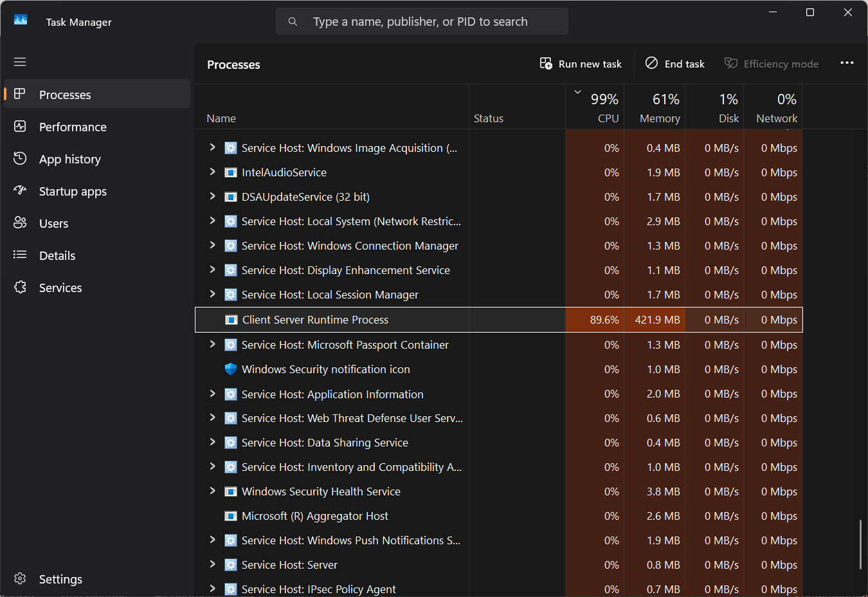Screen dimensions: 868x597
Task: Select the Client Server Runtime Process row
Action: click(315, 320)
